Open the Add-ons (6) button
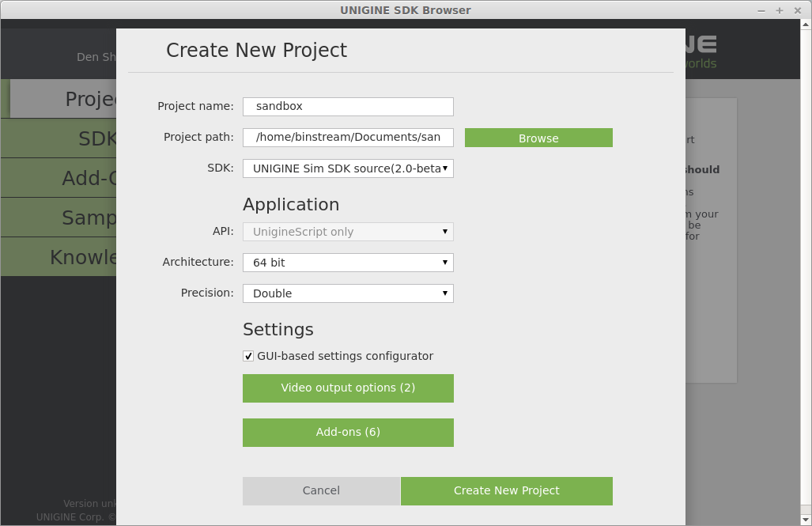Viewport: 812px width, 526px height. click(348, 432)
